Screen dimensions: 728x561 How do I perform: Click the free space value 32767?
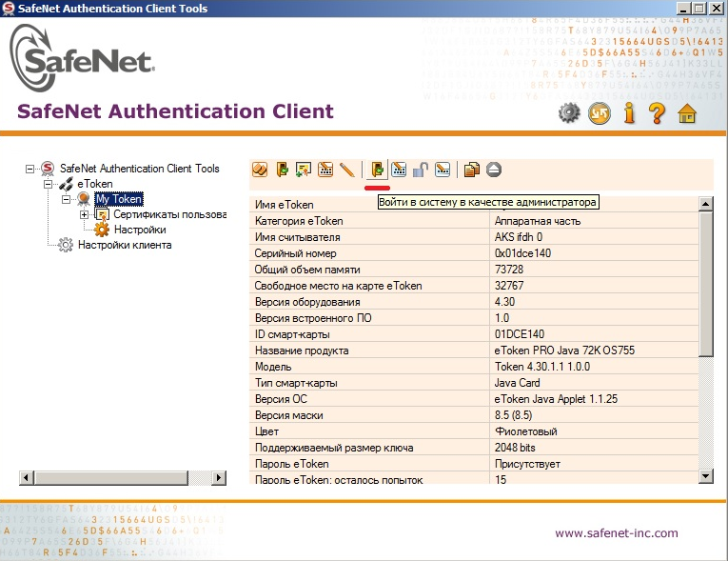(509, 286)
